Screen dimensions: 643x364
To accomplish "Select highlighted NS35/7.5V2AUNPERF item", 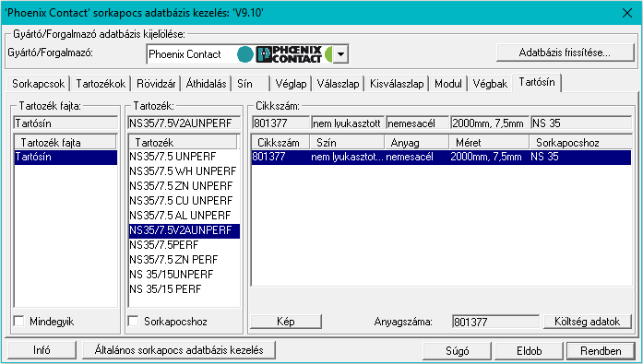I will click(x=184, y=230).
